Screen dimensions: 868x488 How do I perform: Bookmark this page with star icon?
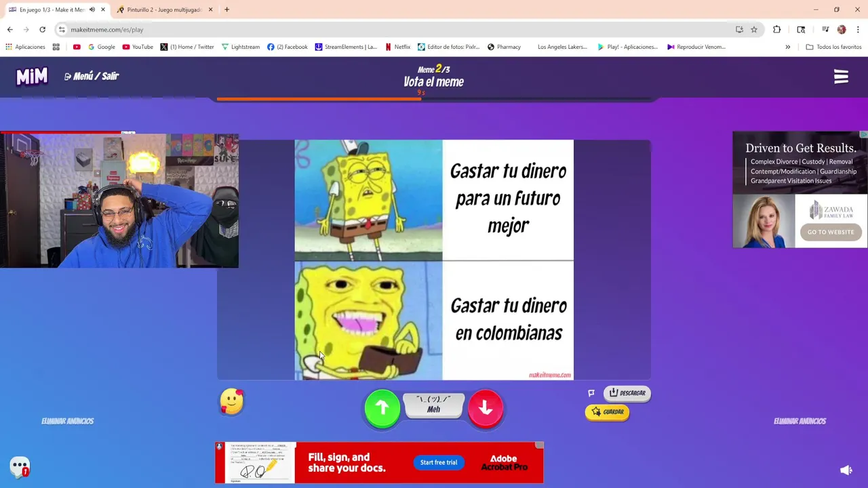pyautogui.click(x=753, y=30)
